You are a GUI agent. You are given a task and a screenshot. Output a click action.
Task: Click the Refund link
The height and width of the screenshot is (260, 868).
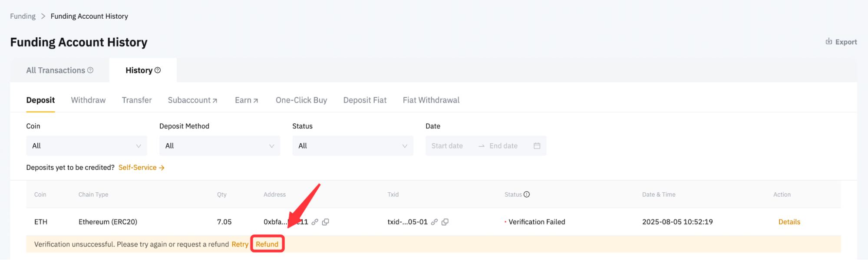coord(267,244)
